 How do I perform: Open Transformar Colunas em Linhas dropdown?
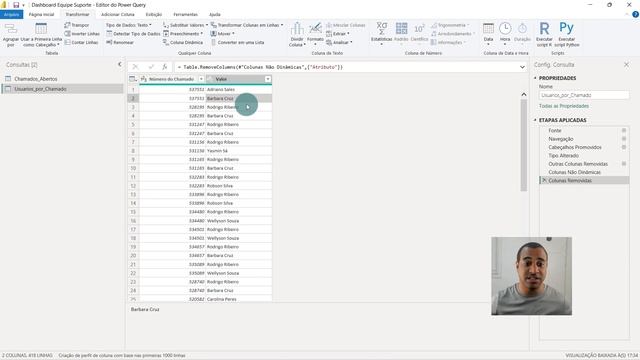point(247,25)
